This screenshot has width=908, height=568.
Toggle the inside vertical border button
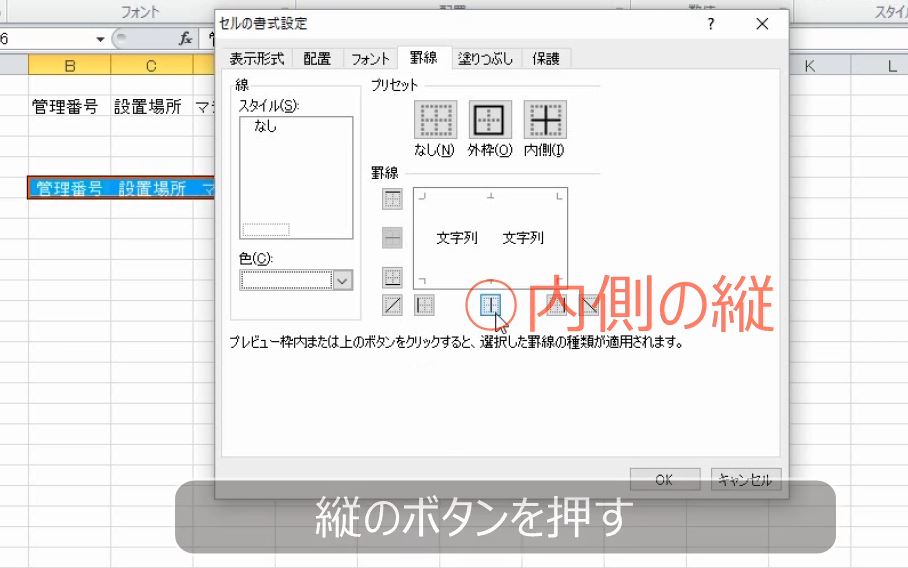coord(490,305)
